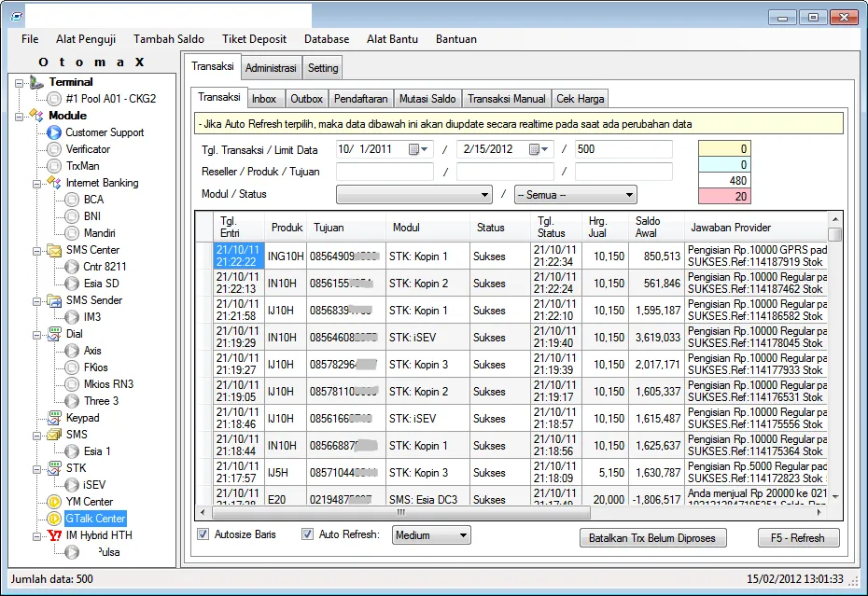Click the Customer Support module icon
Screen dimensions: 868x596
click(54, 132)
